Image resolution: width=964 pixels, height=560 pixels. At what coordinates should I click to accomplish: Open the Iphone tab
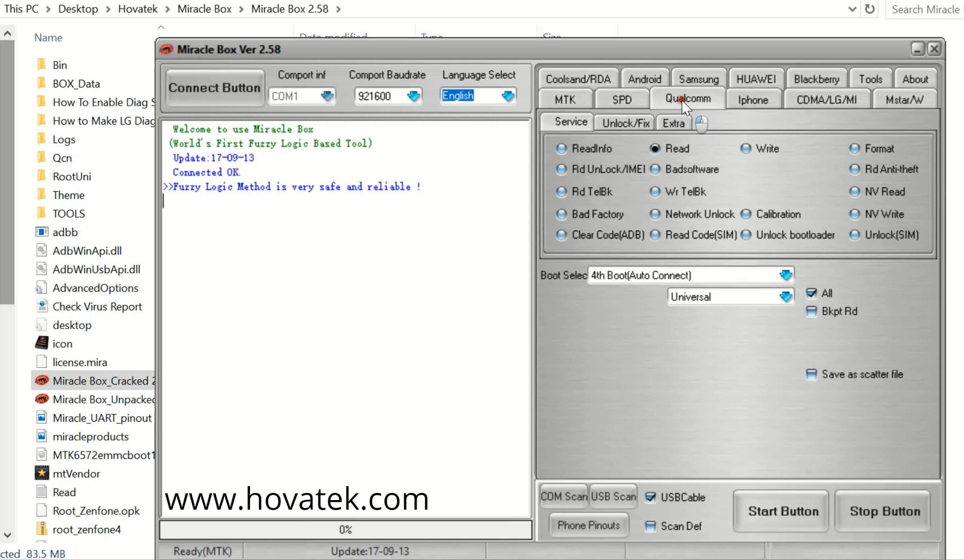coord(753,100)
